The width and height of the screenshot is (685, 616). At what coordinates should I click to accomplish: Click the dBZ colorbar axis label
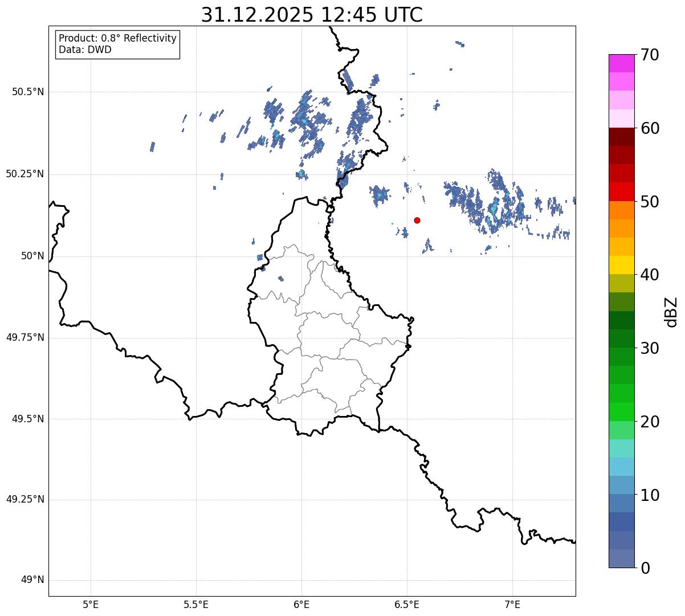[x=671, y=312]
